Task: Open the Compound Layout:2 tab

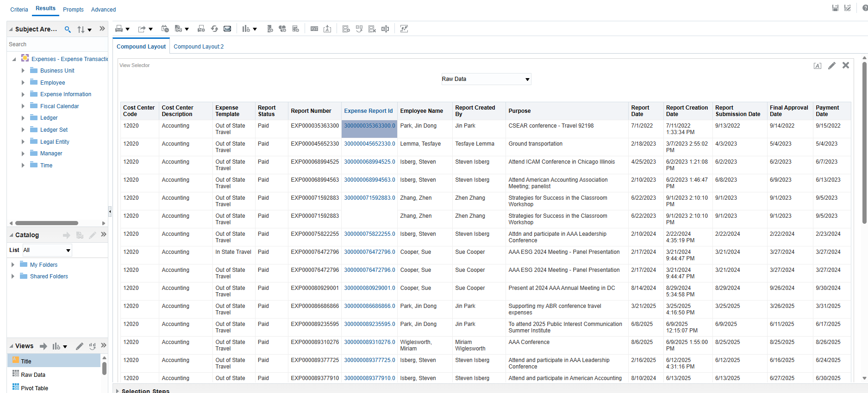Action: click(x=199, y=47)
